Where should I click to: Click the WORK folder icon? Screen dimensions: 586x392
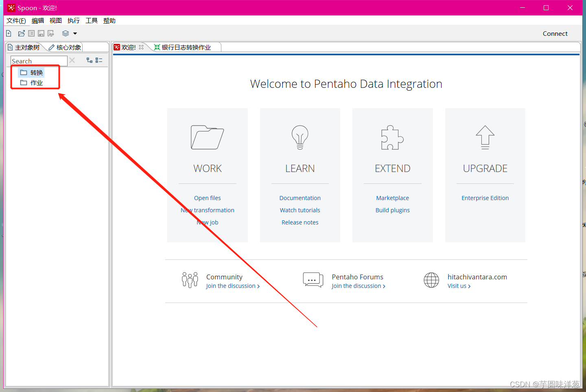208,137
